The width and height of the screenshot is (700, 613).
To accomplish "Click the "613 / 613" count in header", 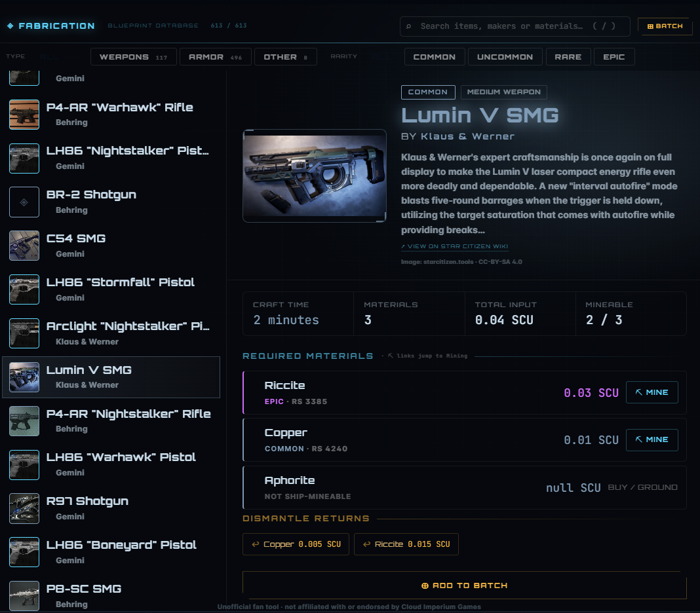I will click(x=229, y=26).
